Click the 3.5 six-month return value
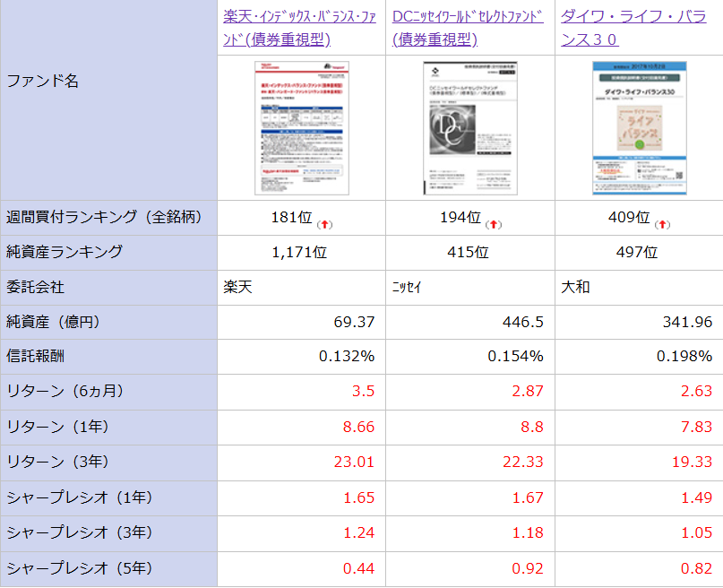 [x=364, y=391]
